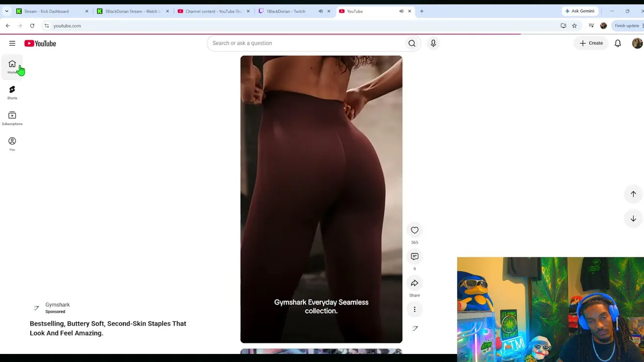Open more options on the short
Viewport: 644px width, 362px height.
415,309
